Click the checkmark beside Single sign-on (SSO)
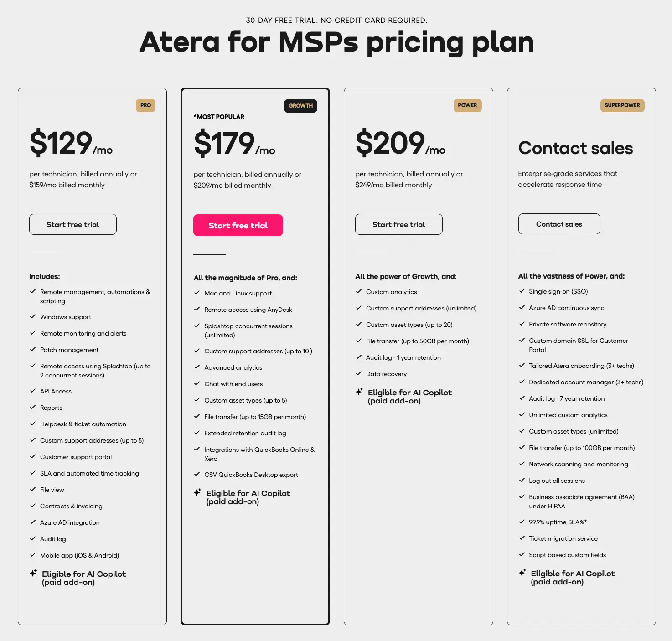Viewport: 672px width, 641px height. [522, 290]
